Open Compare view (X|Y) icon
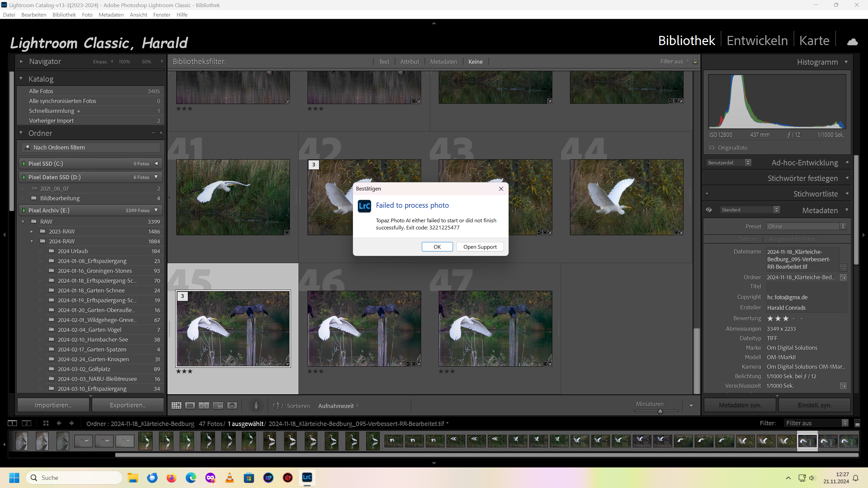 tap(204, 406)
